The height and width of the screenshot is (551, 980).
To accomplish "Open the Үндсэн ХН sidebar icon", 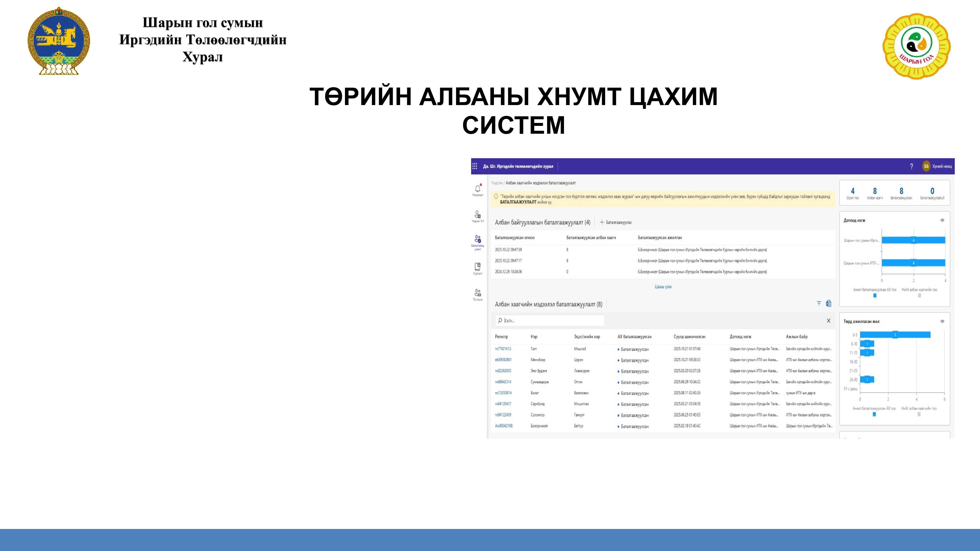I will click(x=478, y=215).
